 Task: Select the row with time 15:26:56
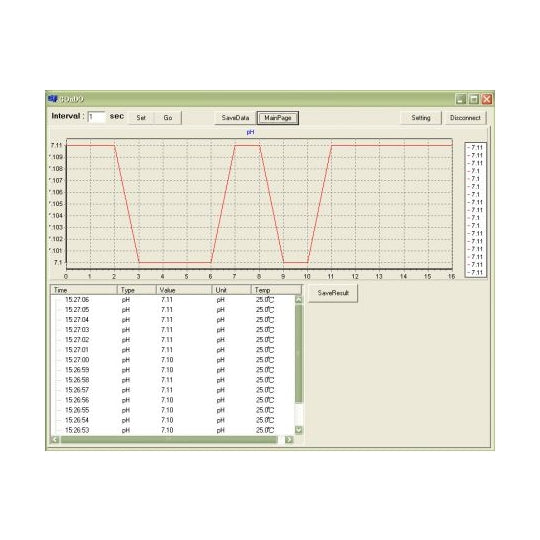(173, 400)
